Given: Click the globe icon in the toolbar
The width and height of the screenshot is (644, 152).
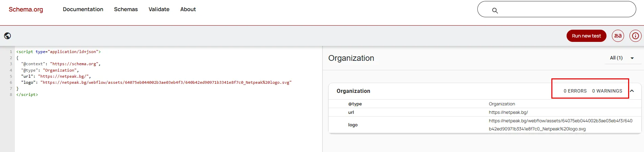Looking at the screenshot, I should tap(7, 36).
